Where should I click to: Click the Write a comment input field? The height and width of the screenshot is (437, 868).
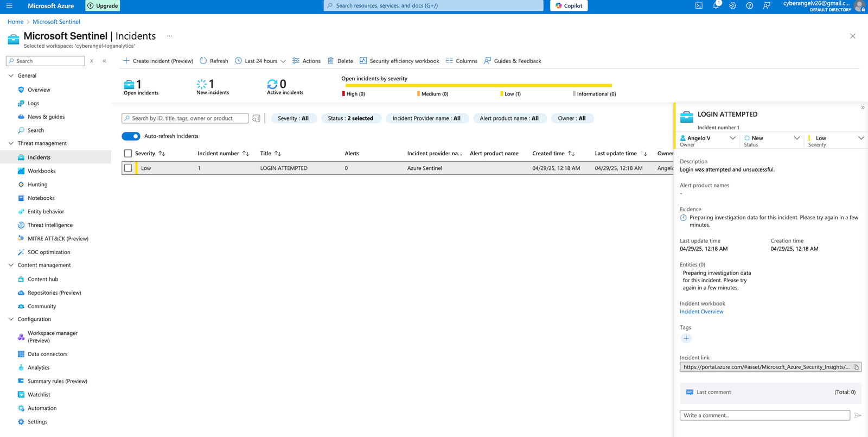click(x=764, y=415)
